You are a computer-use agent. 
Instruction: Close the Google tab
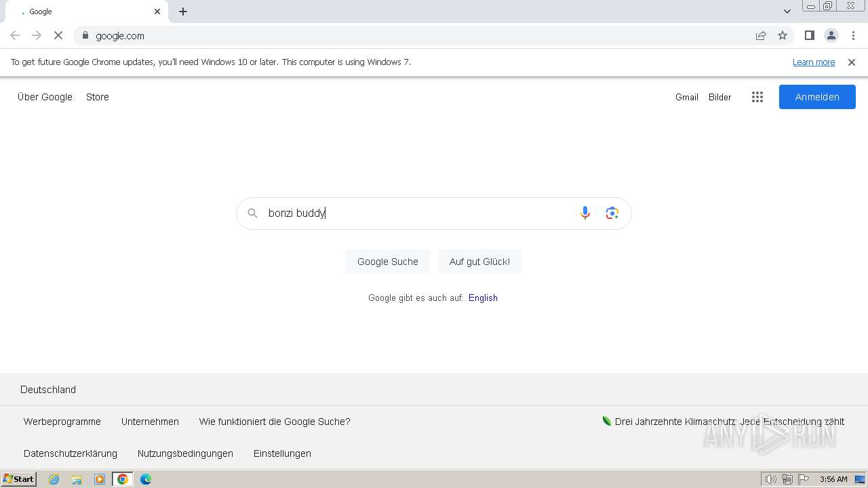click(x=157, y=12)
